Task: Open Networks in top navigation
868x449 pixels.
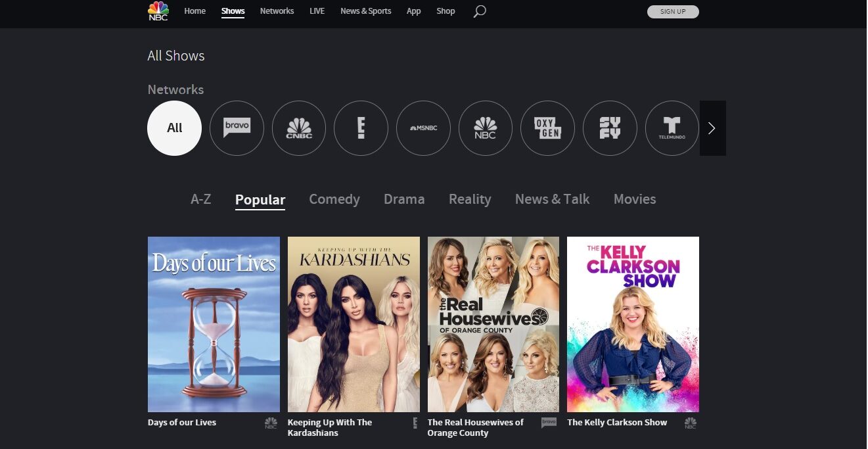Action: click(277, 11)
